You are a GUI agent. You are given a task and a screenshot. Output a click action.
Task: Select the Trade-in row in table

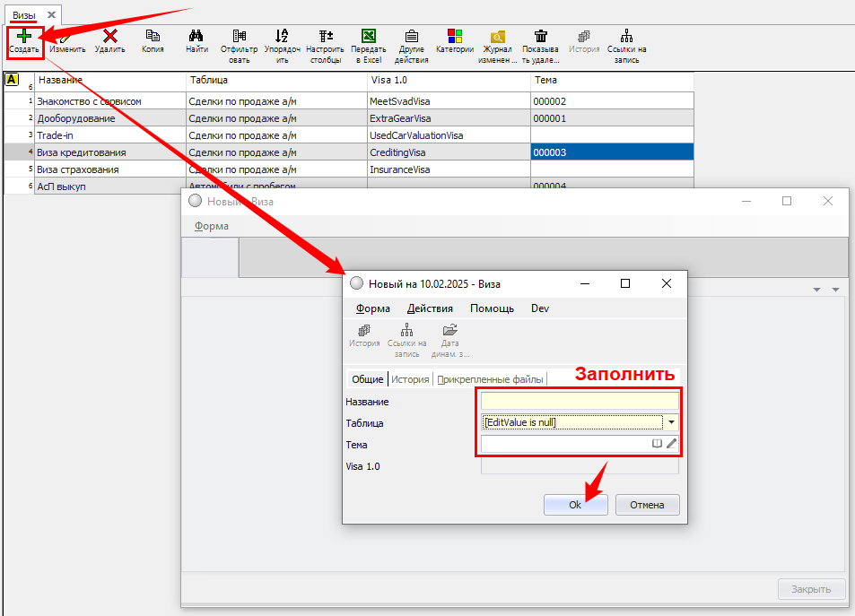(108, 135)
